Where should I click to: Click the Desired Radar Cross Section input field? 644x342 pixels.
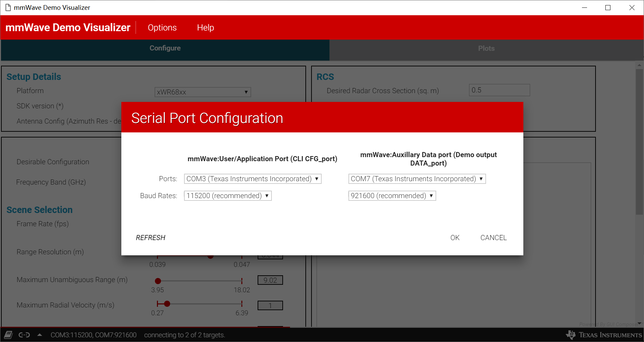[x=499, y=90]
